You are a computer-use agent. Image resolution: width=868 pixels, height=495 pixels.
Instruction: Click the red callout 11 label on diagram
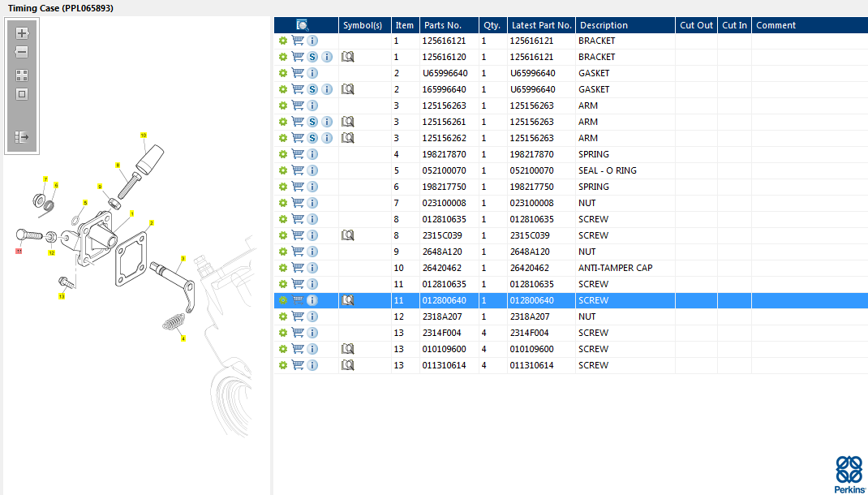19,251
